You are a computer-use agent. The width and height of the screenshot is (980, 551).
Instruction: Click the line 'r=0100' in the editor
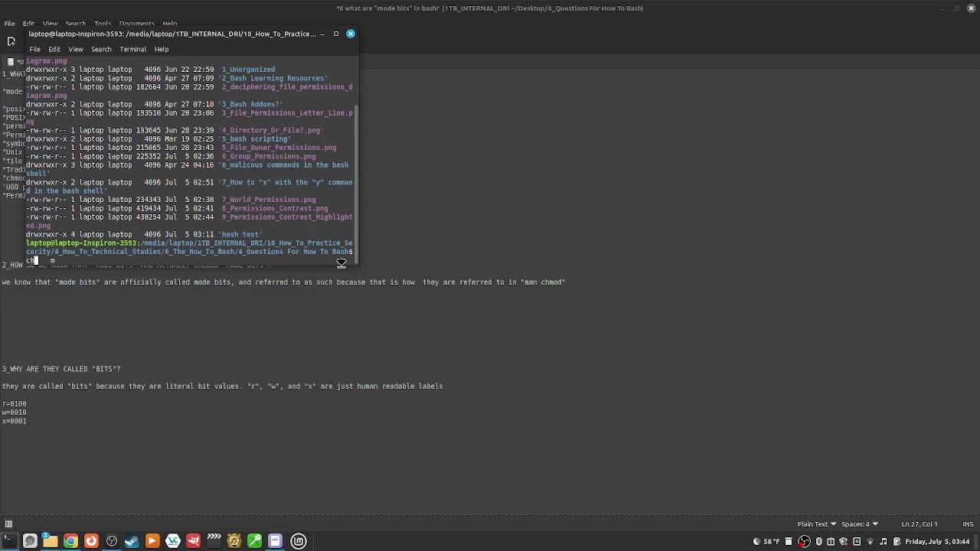click(x=14, y=404)
